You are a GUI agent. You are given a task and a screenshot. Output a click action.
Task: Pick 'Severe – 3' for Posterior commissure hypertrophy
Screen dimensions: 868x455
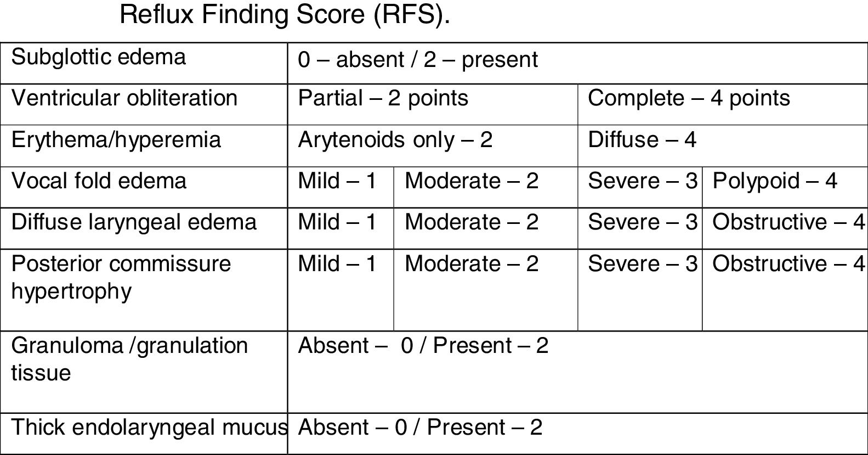[642, 264]
